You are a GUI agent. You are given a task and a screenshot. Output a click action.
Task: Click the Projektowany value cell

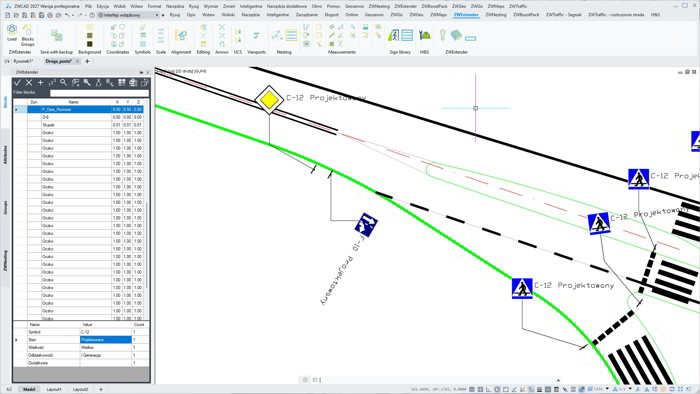pyautogui.click(x=106, y=340)
